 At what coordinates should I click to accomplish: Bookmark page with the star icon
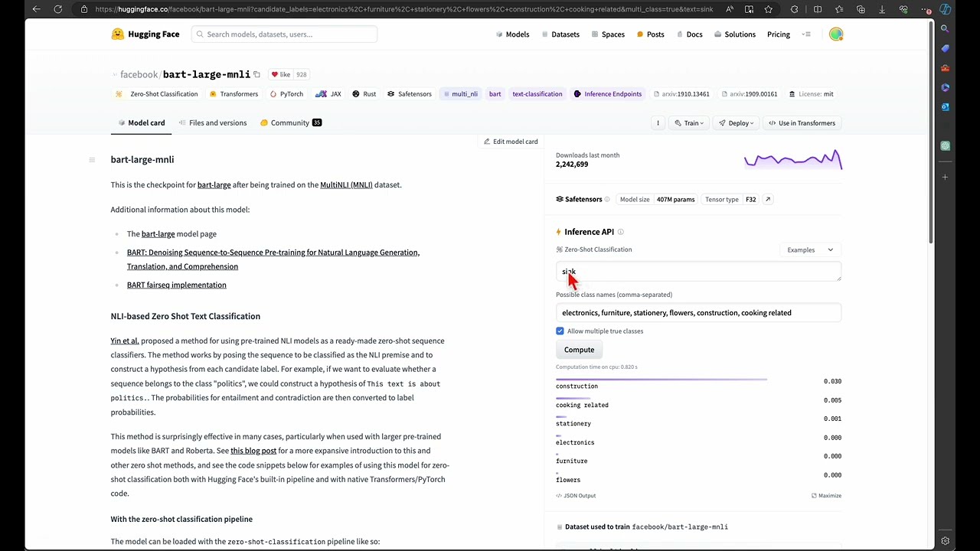pos(768,9)
